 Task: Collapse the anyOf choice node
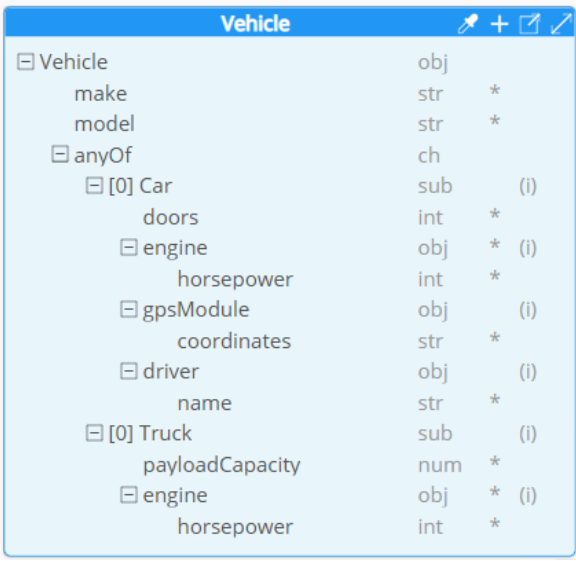pos(60,154)
